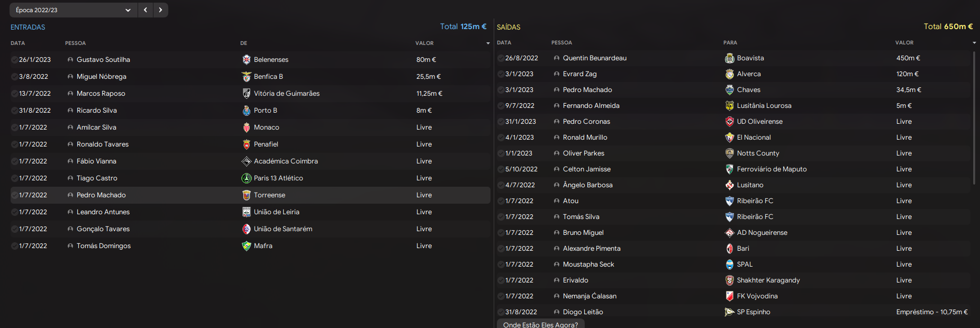Open Quentin Beunardeau player profile
This screenshot has width=980, height=328.
pos(595,58)
